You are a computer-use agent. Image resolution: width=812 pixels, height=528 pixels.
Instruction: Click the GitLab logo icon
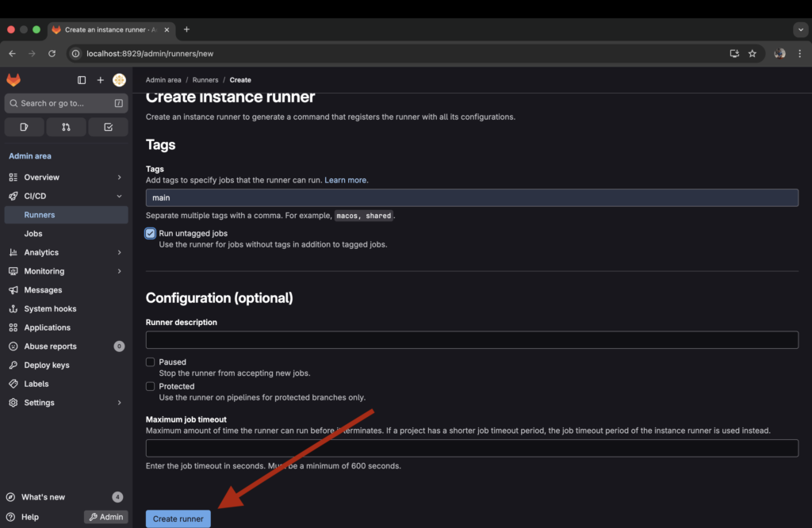pyautogui.click(x=13, y=79)
